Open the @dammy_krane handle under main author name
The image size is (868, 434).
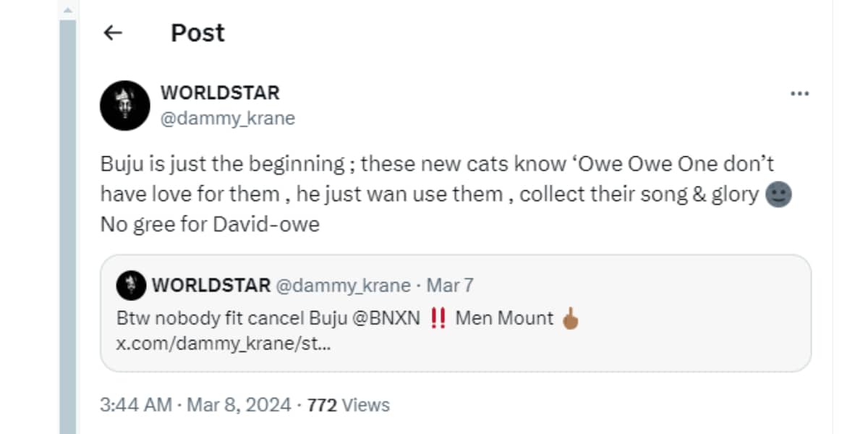click(227, 119)
